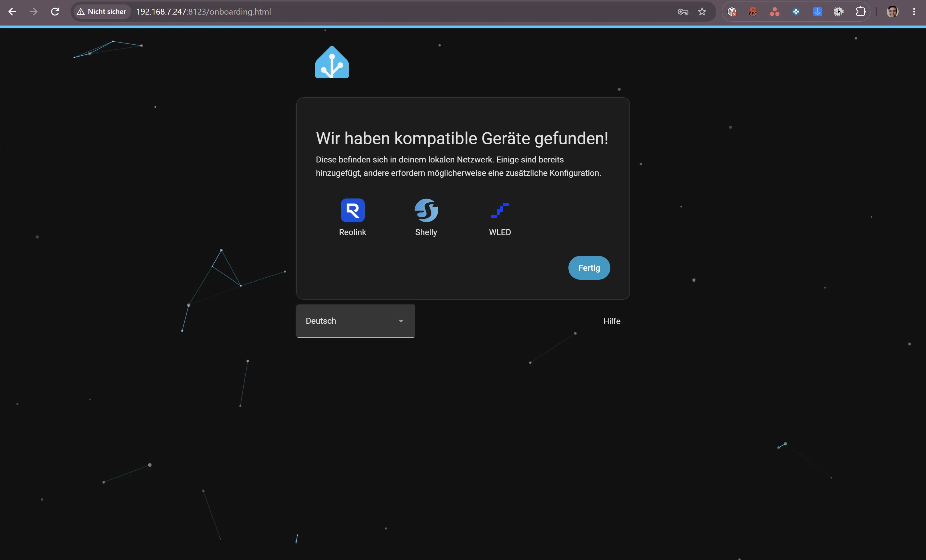Open the SEO extension icon
Viewport: 926px width, 560px height.
(x=753, y=12)
